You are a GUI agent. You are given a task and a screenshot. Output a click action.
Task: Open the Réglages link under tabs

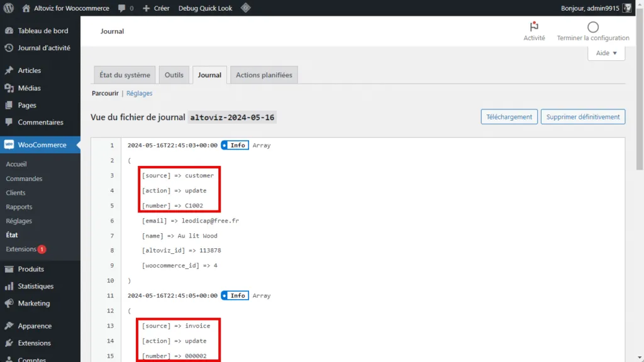(139, 93)
